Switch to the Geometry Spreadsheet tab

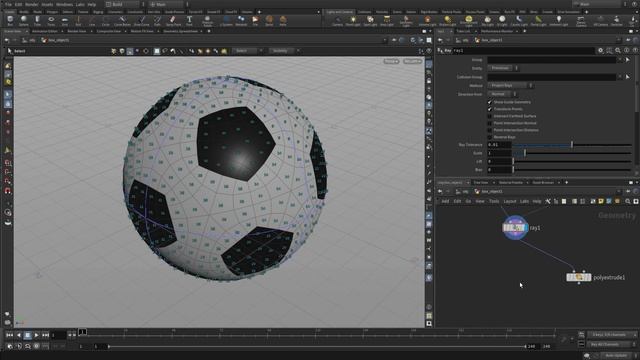(x=180, y=31)
